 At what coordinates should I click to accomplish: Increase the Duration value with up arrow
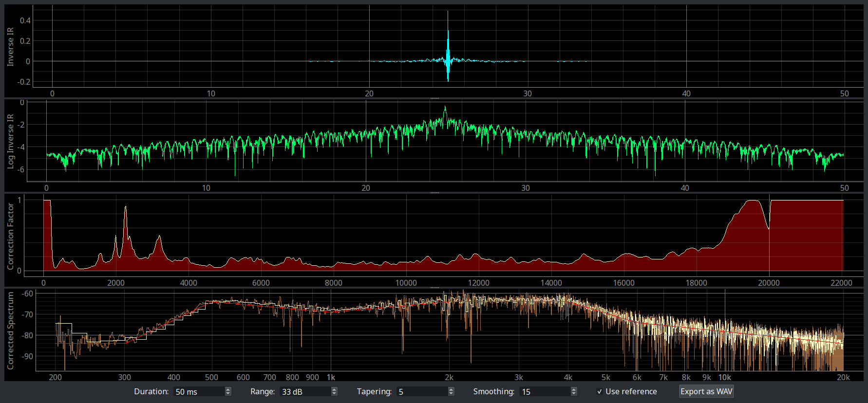(x=228, y=389)
